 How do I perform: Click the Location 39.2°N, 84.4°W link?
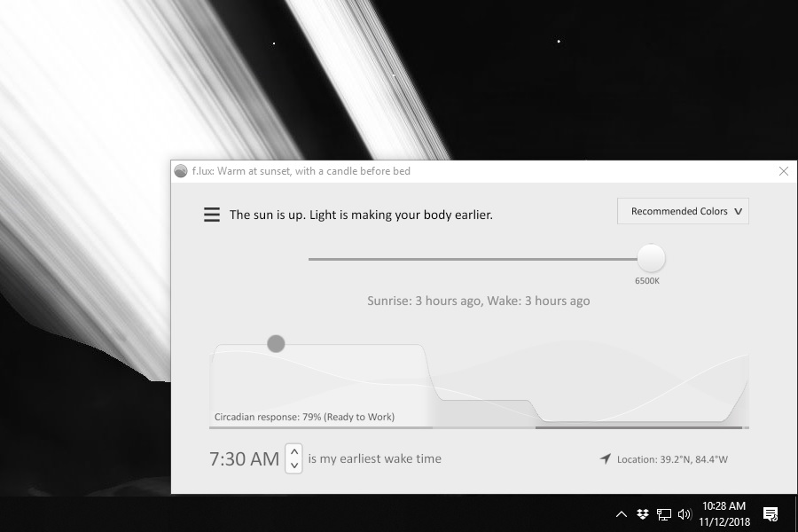(x=672, y=459)
